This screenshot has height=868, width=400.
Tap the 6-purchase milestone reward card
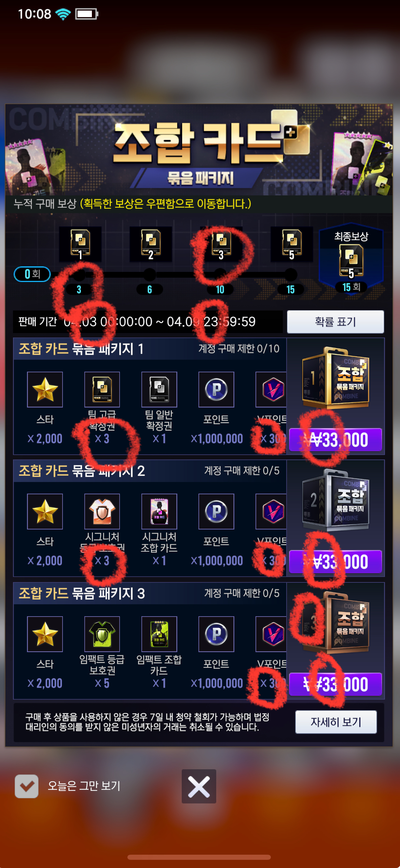[151, 244]
